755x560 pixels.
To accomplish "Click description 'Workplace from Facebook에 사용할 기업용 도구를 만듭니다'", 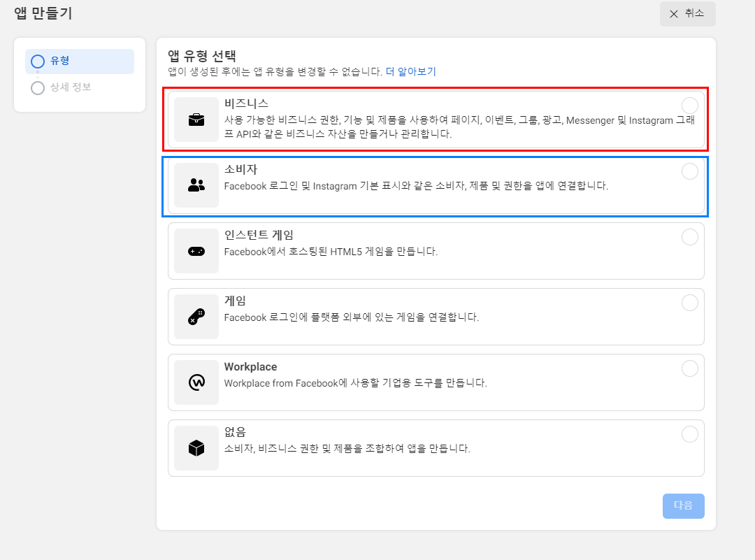I will coord(356,383).
